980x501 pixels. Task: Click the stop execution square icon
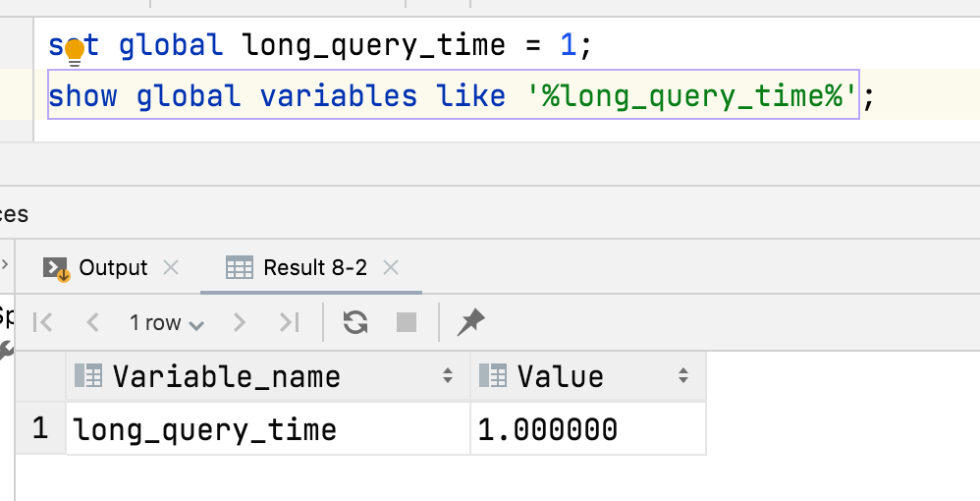click(407, 323)
